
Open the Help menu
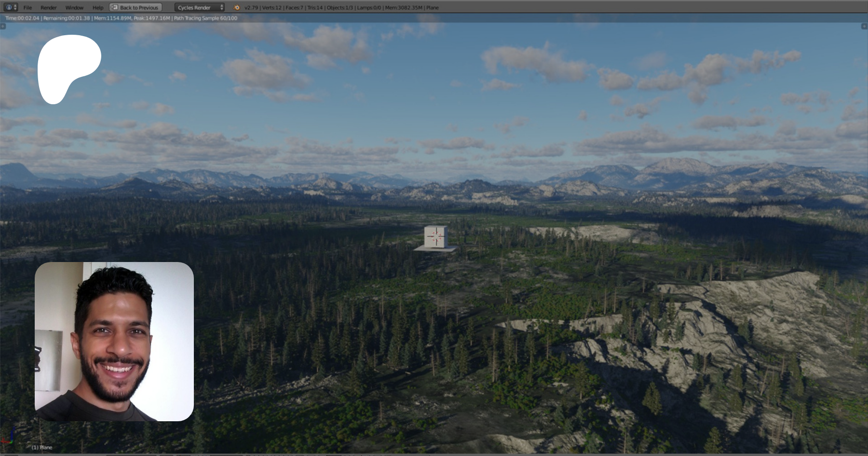tap(98, 7)
